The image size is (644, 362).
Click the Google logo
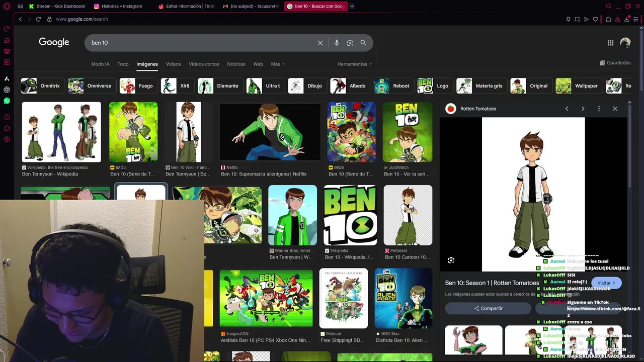pyautogui.click(x=54, y=42)
